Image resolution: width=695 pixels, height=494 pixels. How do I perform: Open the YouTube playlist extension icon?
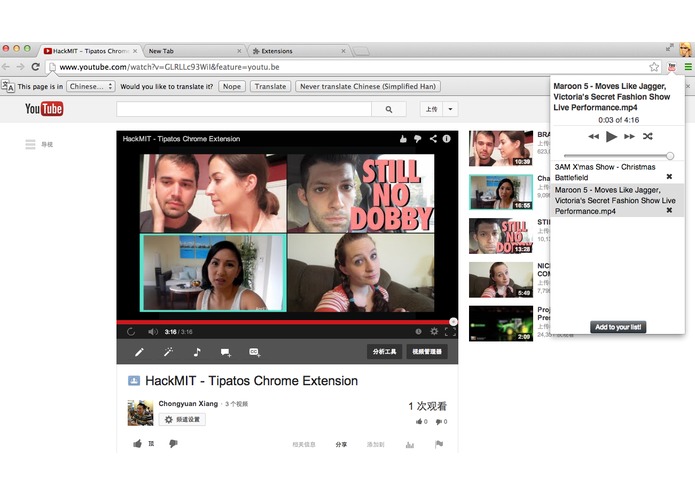672,67
